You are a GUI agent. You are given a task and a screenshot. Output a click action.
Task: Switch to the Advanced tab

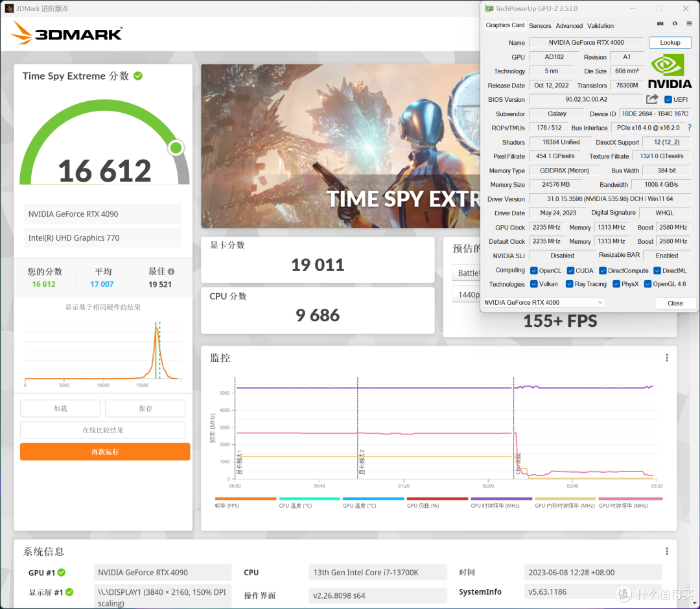(569, 25)
